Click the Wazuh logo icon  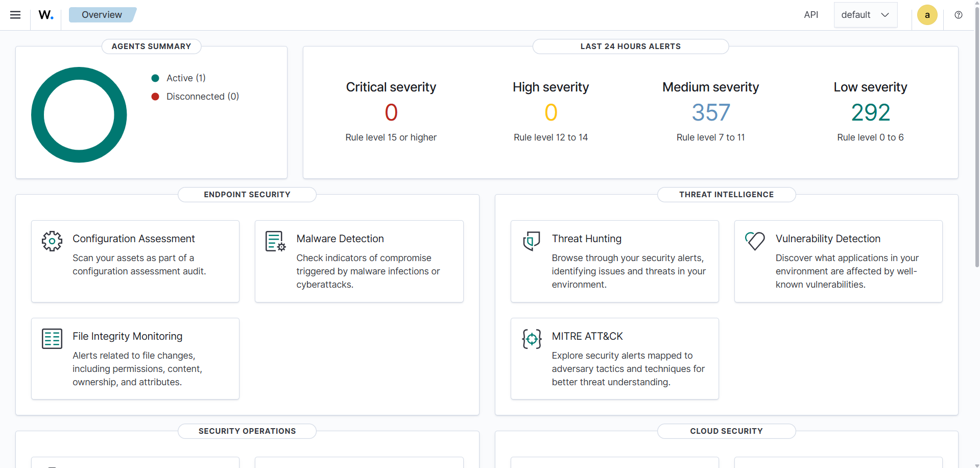coord(46,15)
